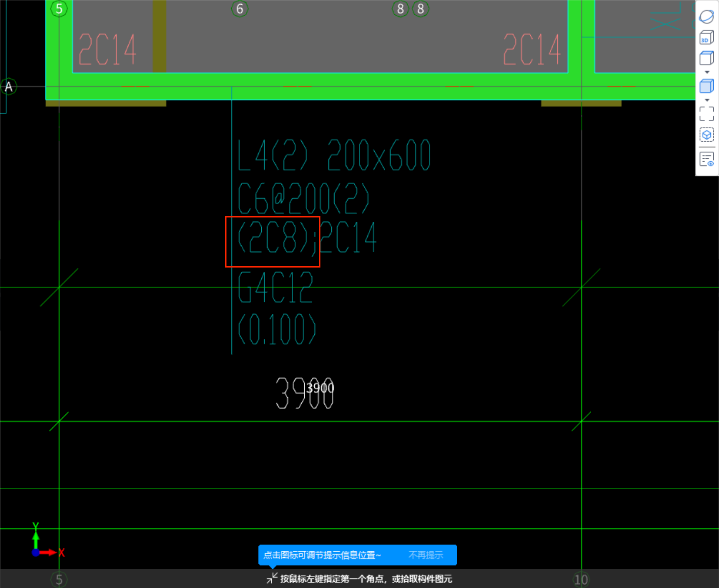
Task: Click the '2C14' text after '(2C8);'
Action: click(x=348, y=237)
